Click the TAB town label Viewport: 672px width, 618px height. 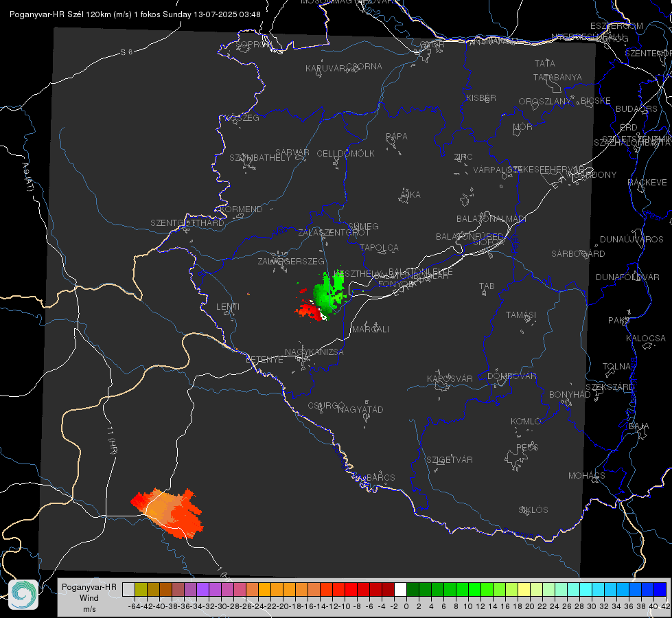(x=487, y=286)
